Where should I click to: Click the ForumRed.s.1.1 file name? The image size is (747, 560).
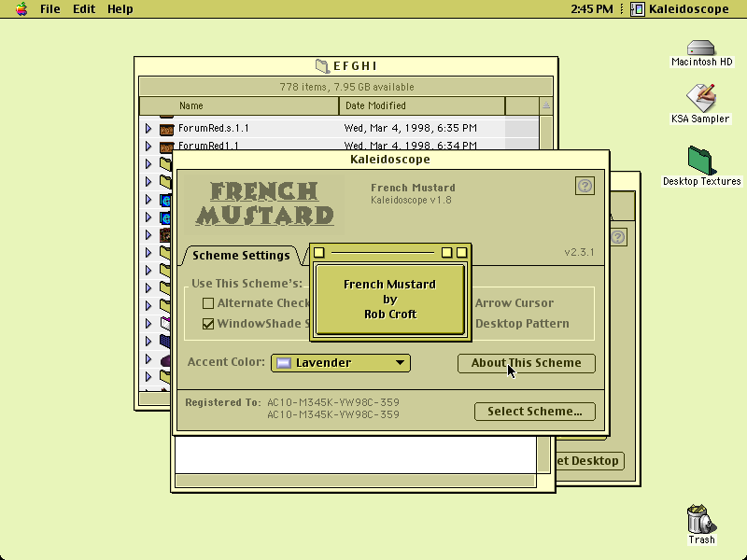coord(214,128)
